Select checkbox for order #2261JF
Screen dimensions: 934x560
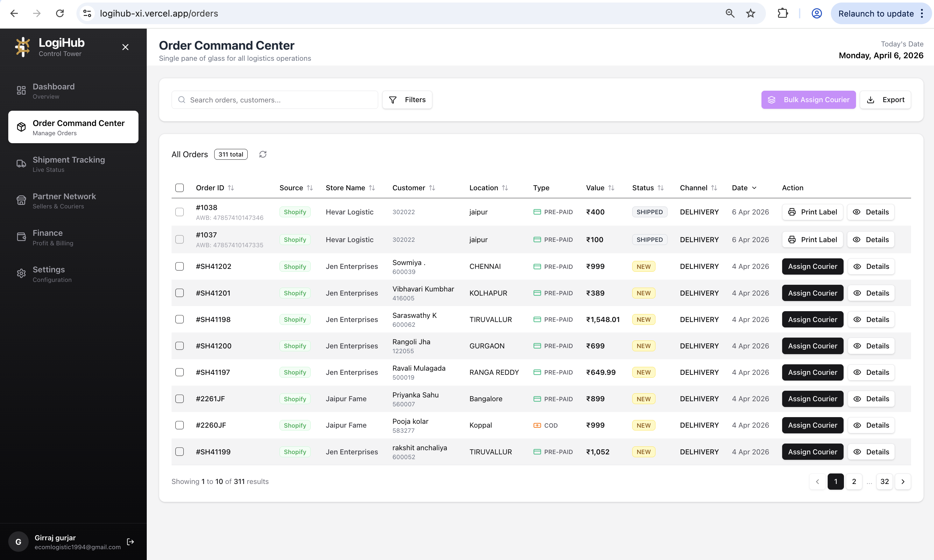pos(179,399)
